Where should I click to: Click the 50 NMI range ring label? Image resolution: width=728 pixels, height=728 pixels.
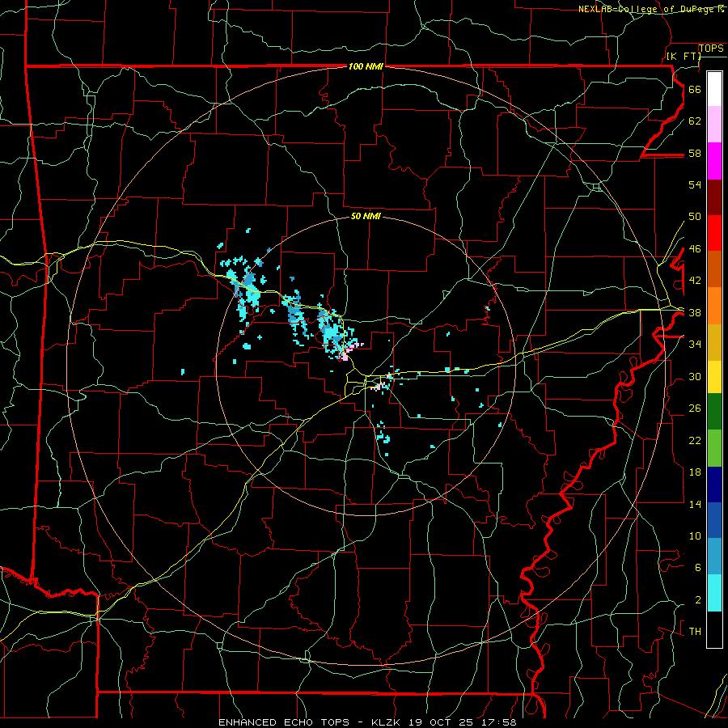coord(366,216)
